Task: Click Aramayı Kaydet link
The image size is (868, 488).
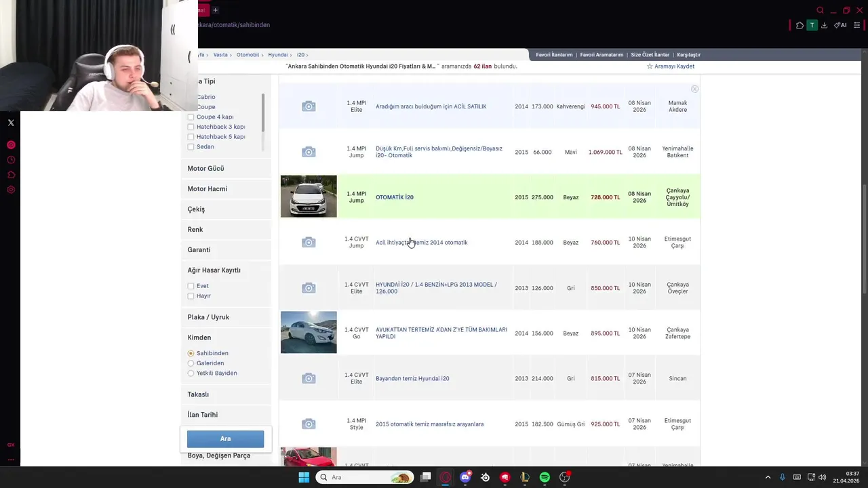Action: pyautogui.click(x=674, y=66)
